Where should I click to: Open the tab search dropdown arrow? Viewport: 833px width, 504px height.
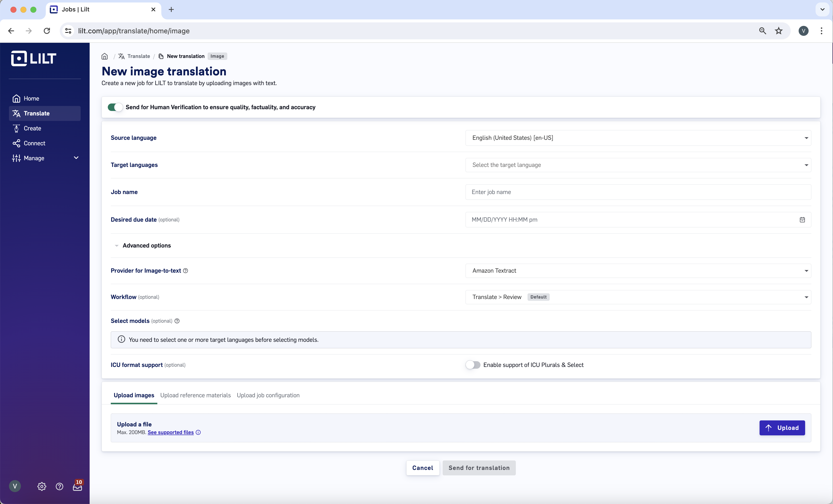pos(822,9)
